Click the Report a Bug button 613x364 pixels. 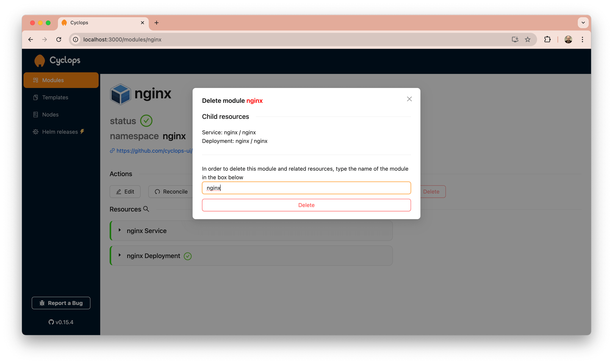pyautogui.click(x=61, y=303)
